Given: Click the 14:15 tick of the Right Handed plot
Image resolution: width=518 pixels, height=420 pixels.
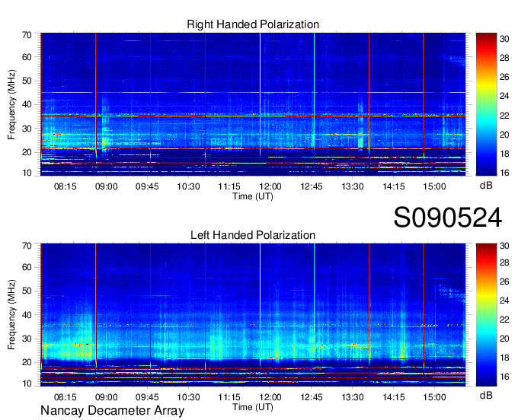Looking at the screenshot, I should coord(394,186).
